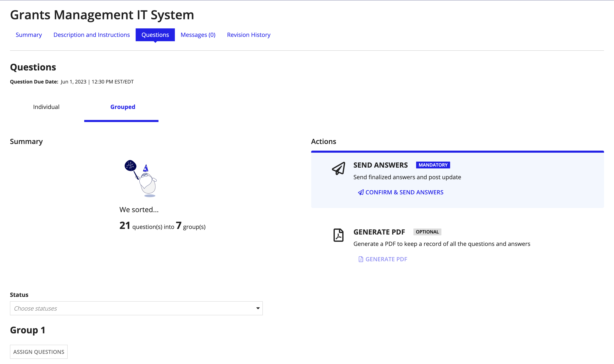Click the Revision History tab icon
This screenshot has width=614, height=364.
click(x=249, y=34)
